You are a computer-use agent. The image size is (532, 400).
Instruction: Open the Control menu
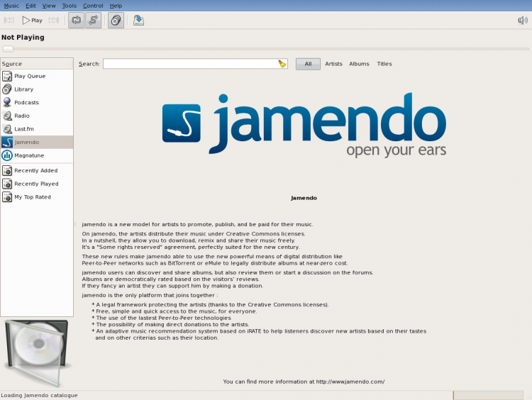[93, 6]
